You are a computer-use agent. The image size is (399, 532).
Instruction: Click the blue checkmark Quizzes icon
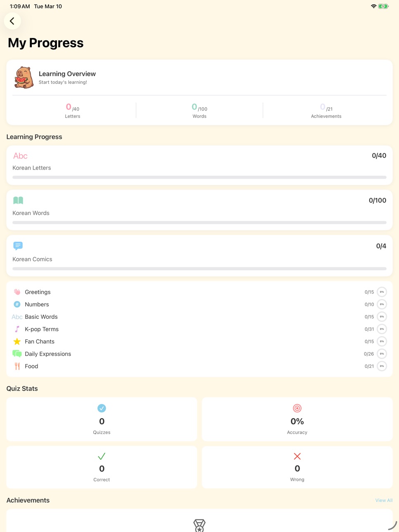[x=102, y=408]
